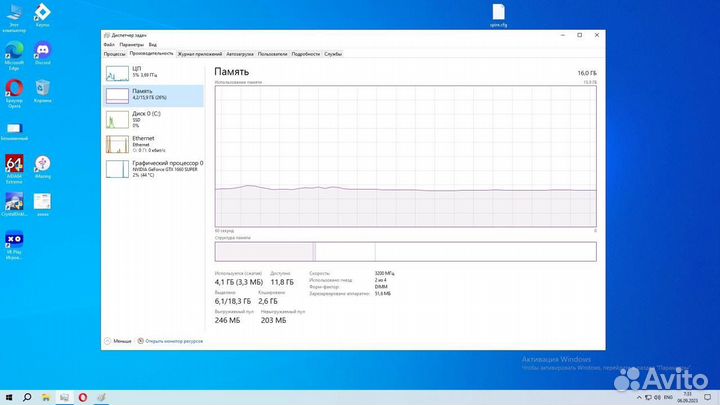This screenshot has height=405, width=720.
Task: Open the Корзина recycle bin icon
Action: pos(43,90)
